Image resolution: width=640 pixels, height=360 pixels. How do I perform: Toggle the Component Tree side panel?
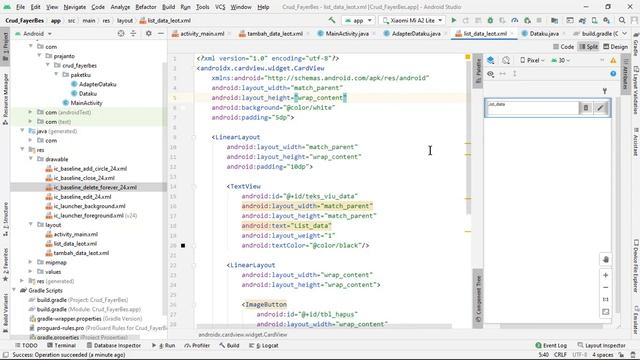(478, 299)
